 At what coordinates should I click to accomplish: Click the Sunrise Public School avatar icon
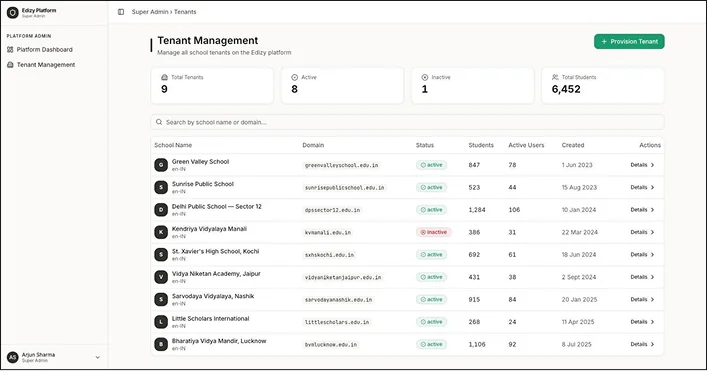pyautogui.click(x=161, y=188)
